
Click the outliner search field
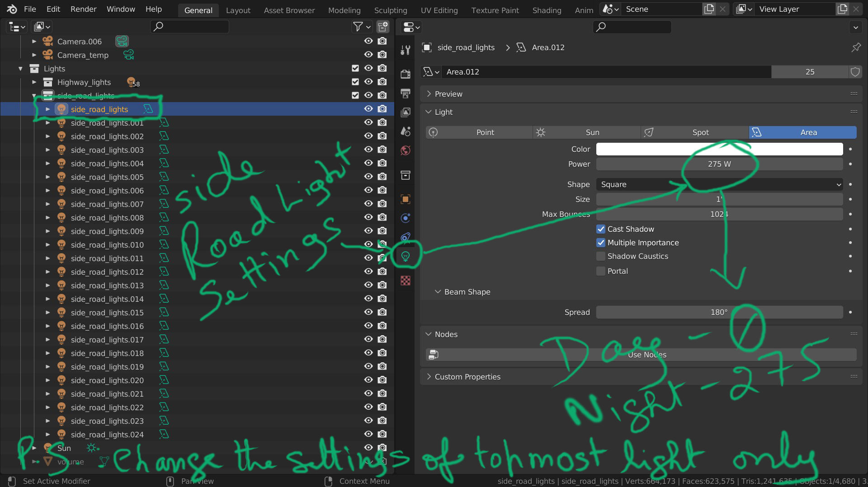tap(189, 27)
